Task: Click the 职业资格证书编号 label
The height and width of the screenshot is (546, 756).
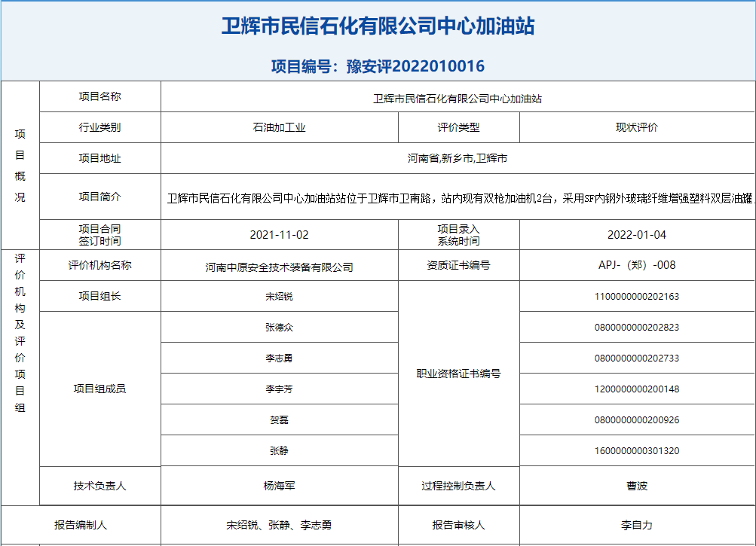Action: [458, 374]
